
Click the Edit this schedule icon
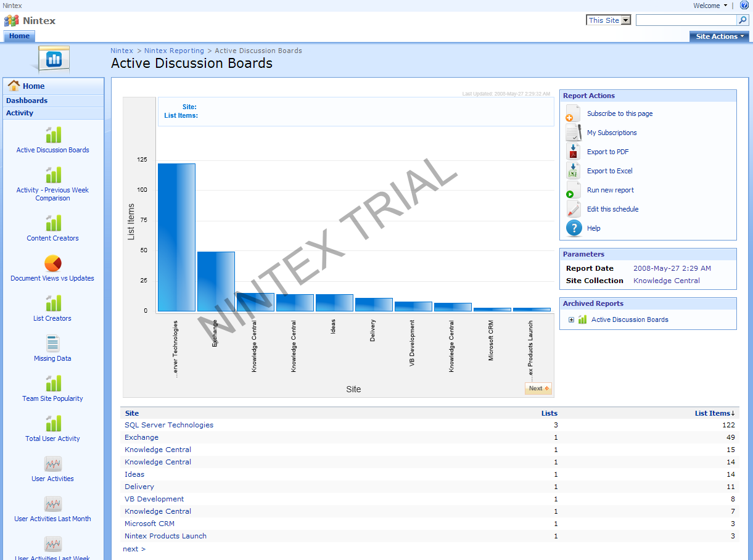574,209
